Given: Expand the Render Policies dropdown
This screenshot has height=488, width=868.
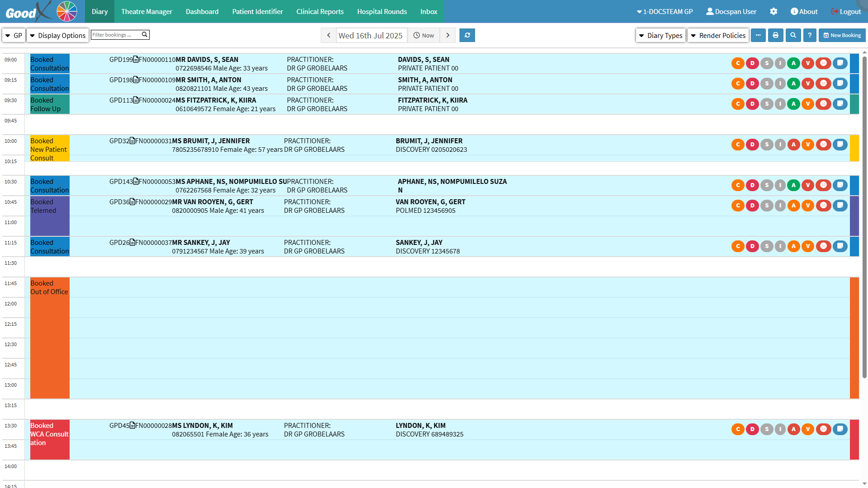Looking at the screenshot, I should pos(718,35).
